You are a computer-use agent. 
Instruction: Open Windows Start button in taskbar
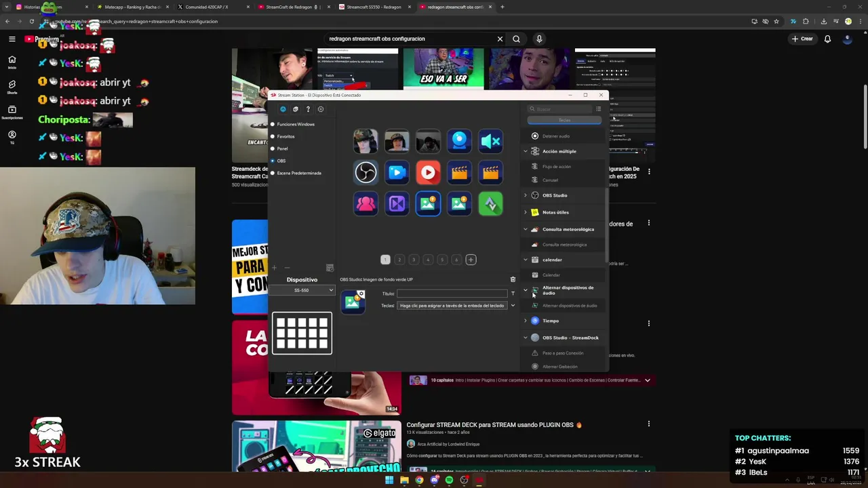click(389, 481)
